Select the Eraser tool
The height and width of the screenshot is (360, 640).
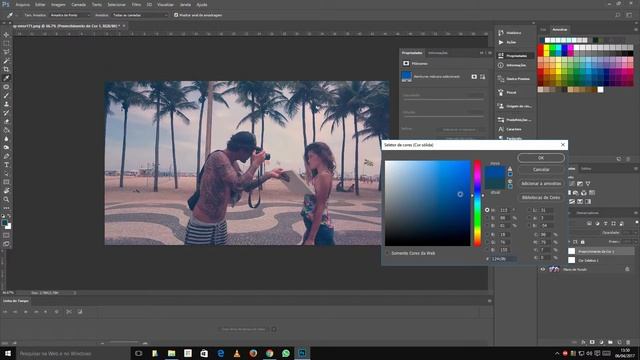[x=6, y=121]
